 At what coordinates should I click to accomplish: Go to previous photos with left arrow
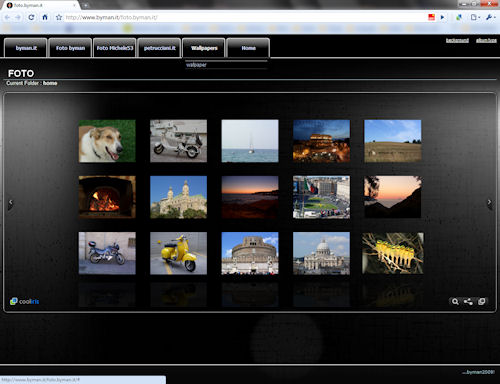[11, 202]
